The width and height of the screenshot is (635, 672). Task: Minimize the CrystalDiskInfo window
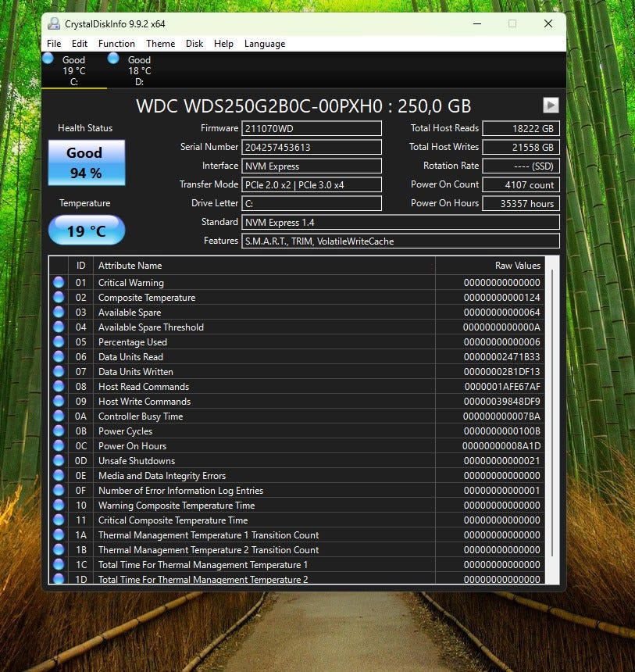pos(477,23)
